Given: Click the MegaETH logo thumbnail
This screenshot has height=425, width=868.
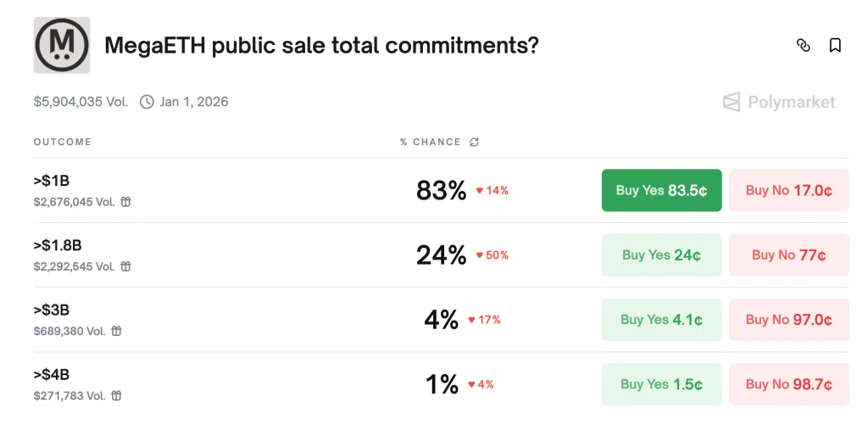Looking at the screenshot, I should coord(62,45).
